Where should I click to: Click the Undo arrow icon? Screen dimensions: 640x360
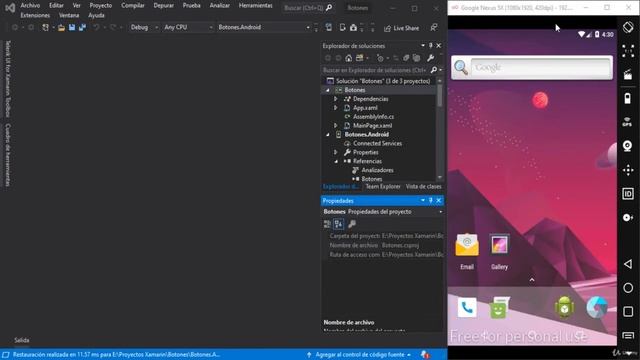pyautogui.click(x=96, y=27)
